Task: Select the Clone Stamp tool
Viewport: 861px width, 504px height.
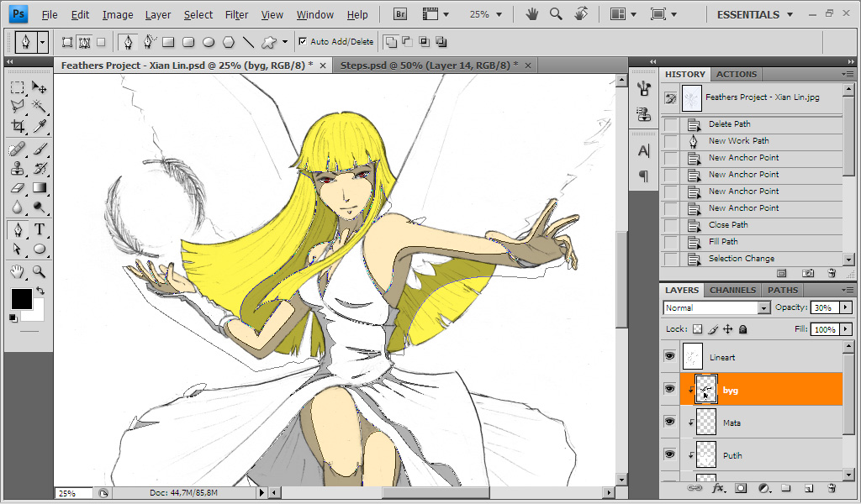Action: [x=18, y=168]
